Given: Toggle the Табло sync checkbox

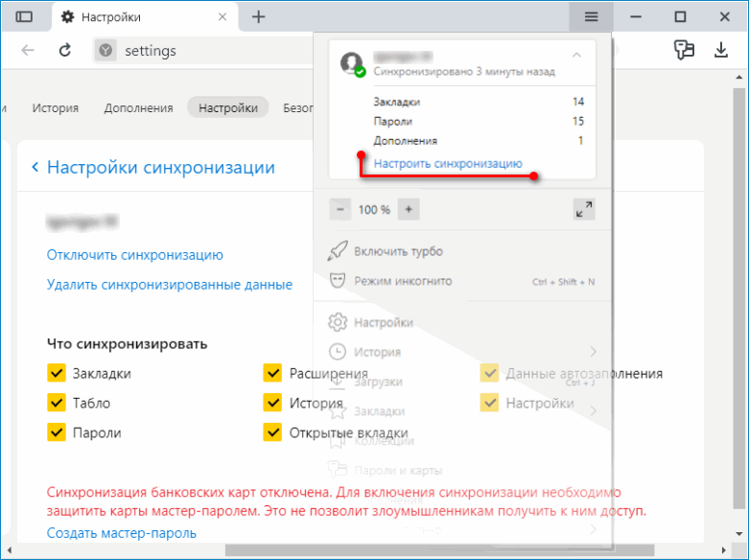Looking at the screenshot, I should tap(56, 403).
